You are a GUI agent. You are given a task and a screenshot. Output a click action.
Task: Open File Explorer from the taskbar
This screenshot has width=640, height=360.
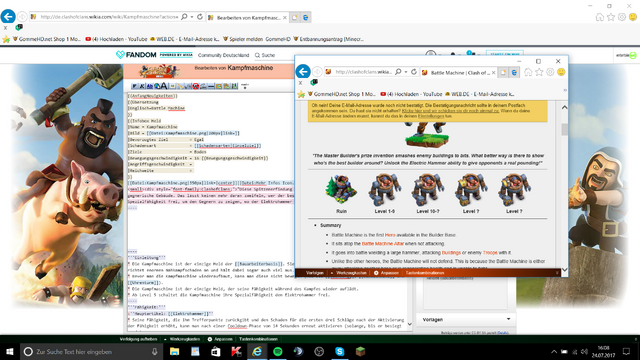pos(174,351)
